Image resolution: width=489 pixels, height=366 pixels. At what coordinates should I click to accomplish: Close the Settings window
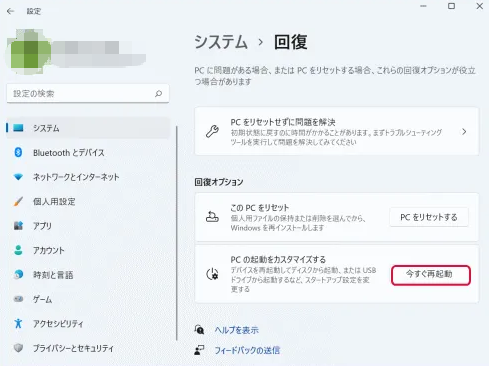coord(480,6)
